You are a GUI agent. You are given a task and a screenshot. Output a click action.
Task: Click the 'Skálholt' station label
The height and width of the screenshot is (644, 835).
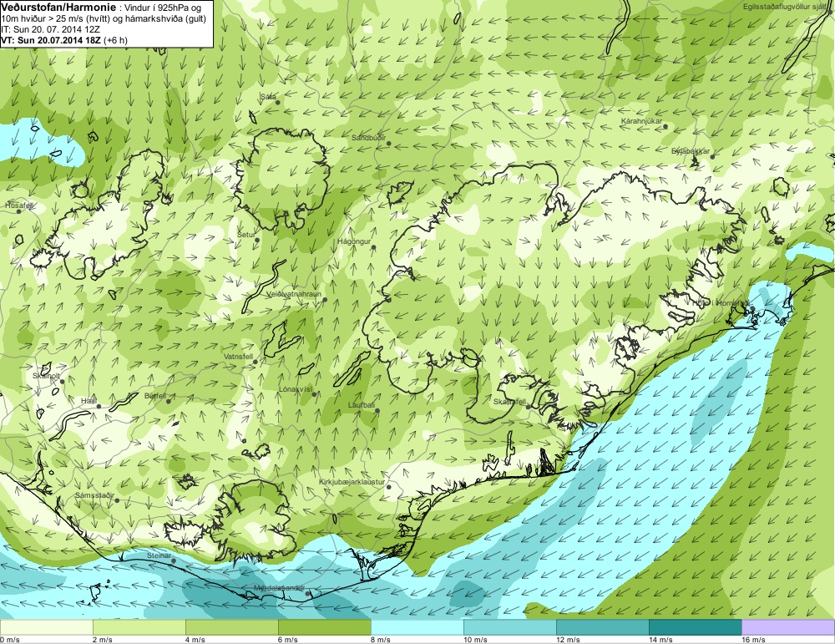tap(46, 376)
